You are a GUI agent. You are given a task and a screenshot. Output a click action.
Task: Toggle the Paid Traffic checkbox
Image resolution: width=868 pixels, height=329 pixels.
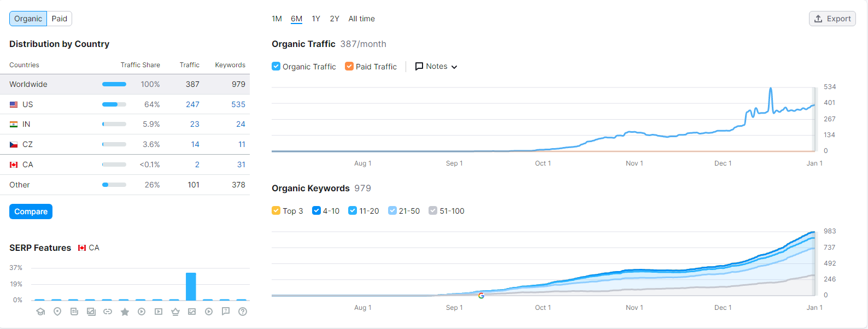[x=349, y=67]
